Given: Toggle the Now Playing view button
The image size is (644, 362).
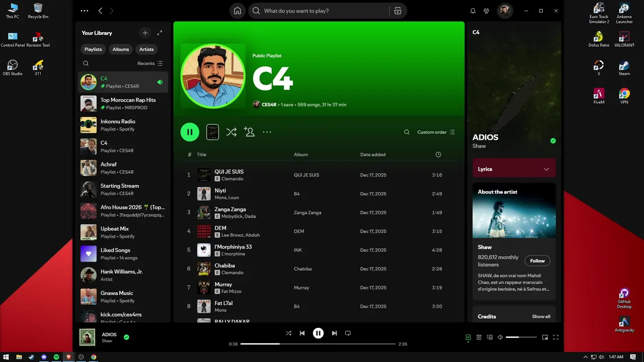Looking at the screenshot, I should click(x=468, y=337).
